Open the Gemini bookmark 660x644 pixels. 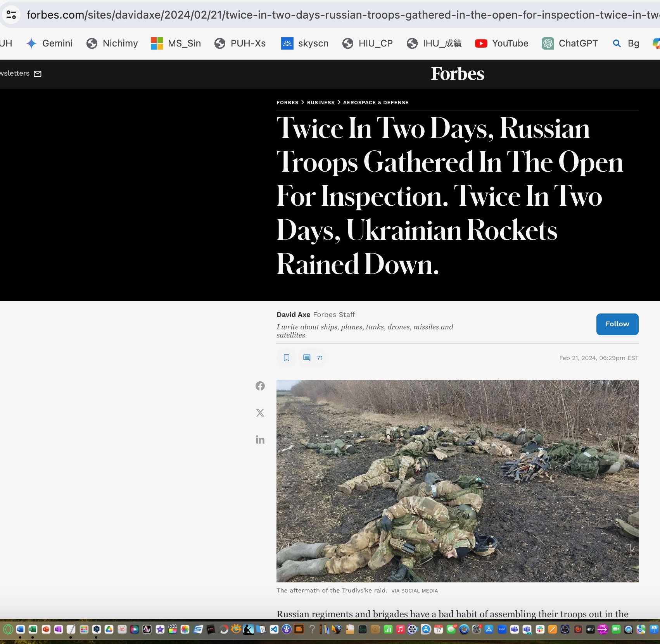click(49, 43)
